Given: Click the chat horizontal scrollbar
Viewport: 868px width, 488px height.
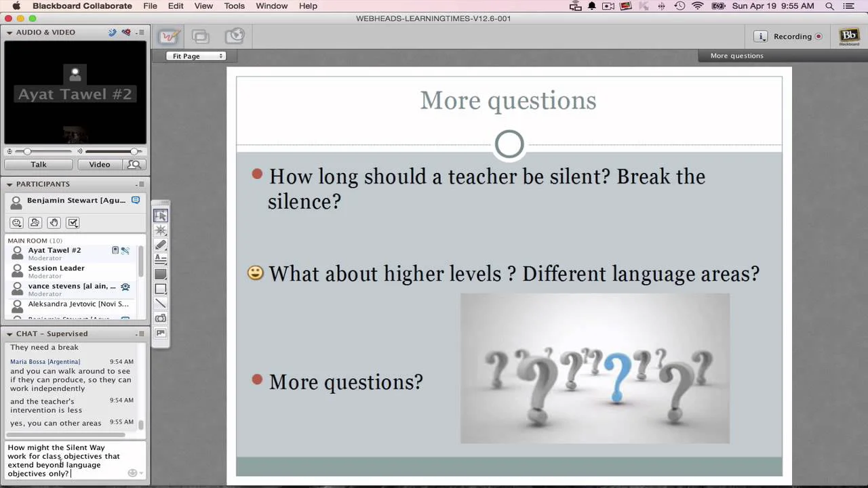Looking at the screenshot, I should click(66, 434).
